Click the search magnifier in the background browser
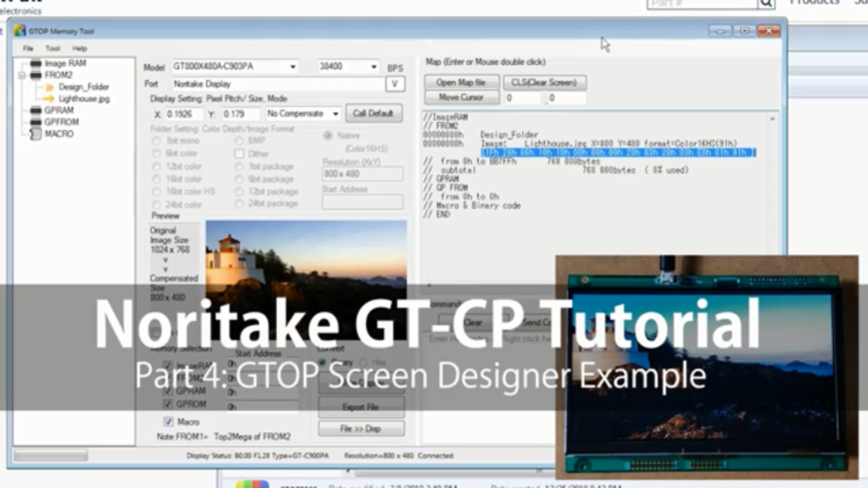Image resolution: width=868 pixels, height=488 pixels. (766, 3)
